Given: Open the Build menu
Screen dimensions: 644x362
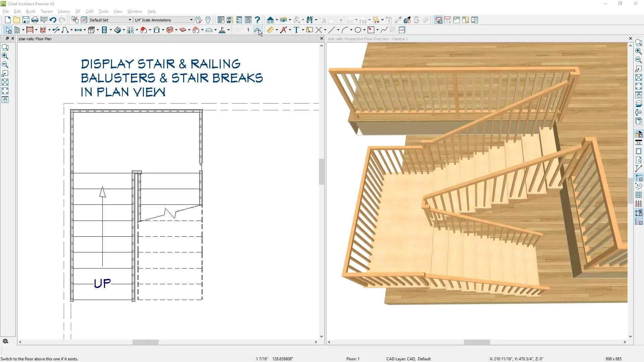Looking at the screenshot, I should [31, 11].
